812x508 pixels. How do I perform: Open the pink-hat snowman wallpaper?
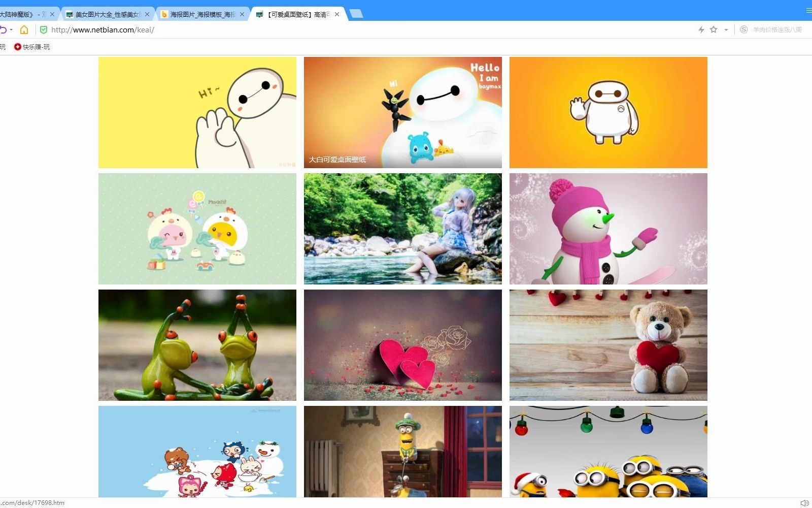pyautogui.click(x=608, y=229)
